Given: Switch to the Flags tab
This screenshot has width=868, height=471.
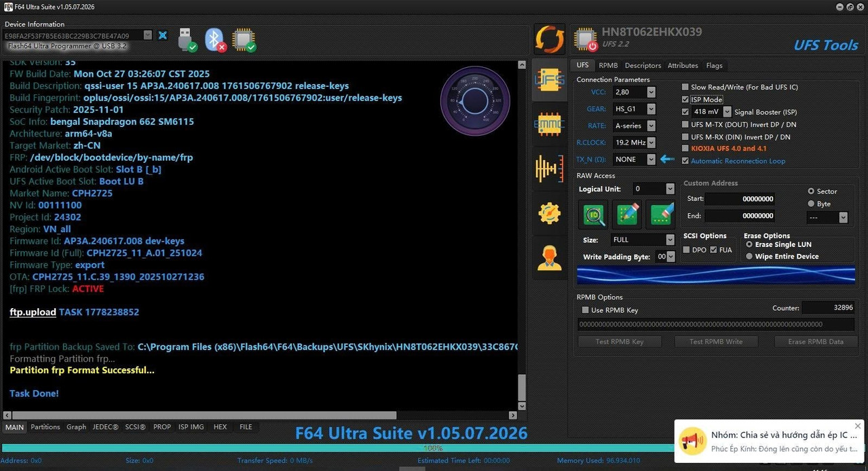Looking at the screenshot, I should [714, 65].
